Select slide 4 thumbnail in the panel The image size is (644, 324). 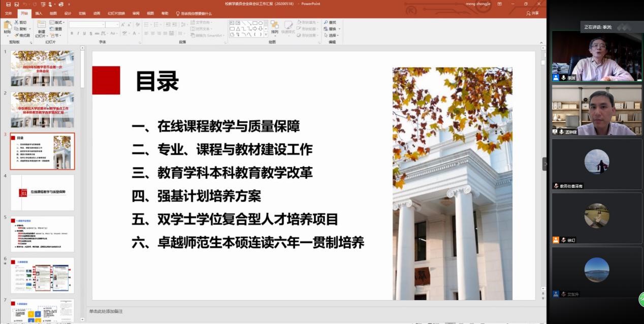[42, 192]
